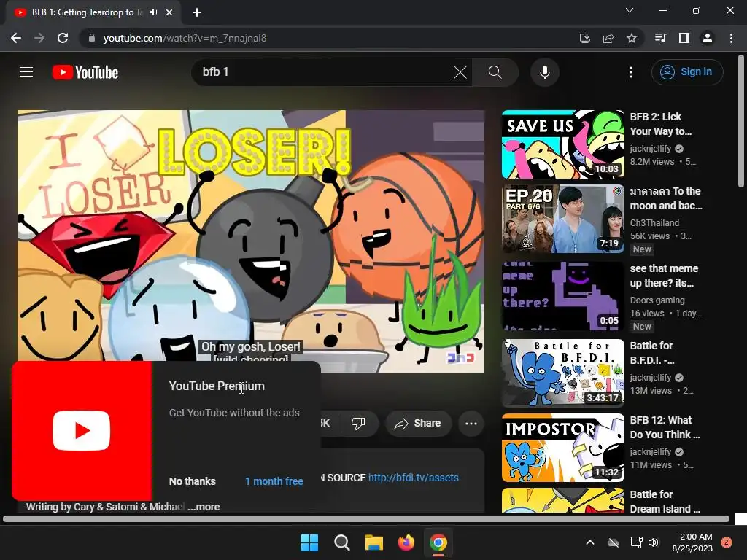
Task: Open Windows taskbar search
Action: click(x=341, y=542)
